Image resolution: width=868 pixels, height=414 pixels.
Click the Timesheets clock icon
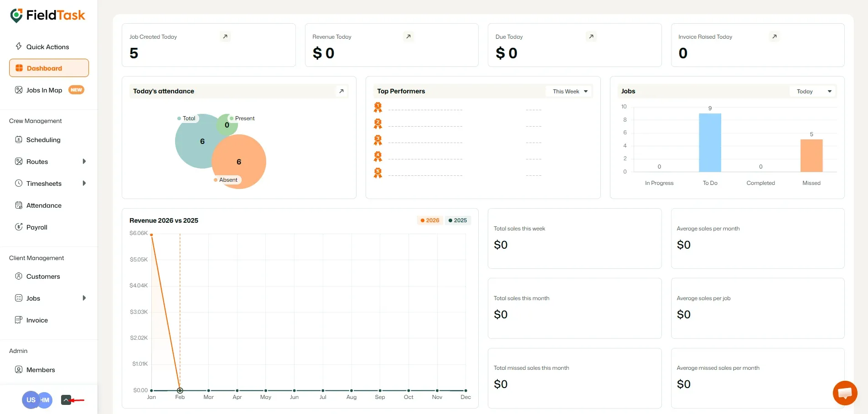[x=19, y=183]
